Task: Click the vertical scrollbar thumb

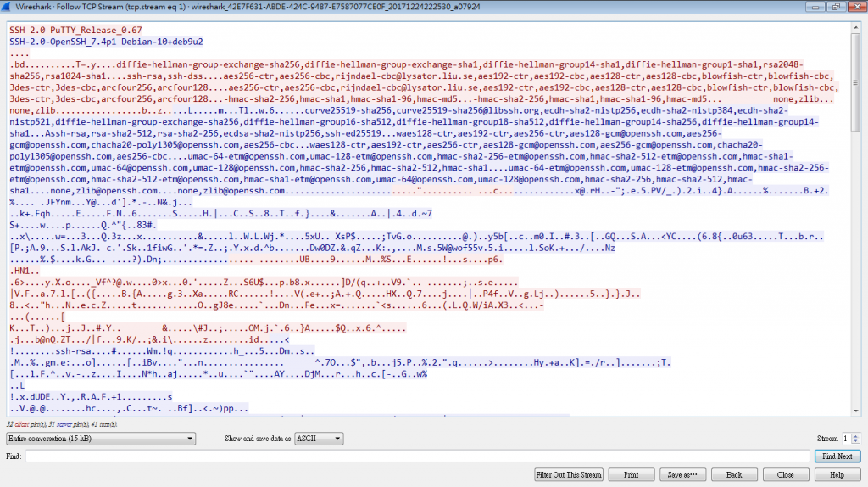Action: pyautogui.click(x=856, y=82)
